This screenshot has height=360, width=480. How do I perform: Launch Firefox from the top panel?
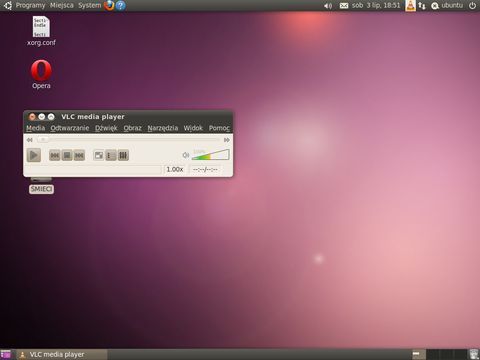[109, 5]
